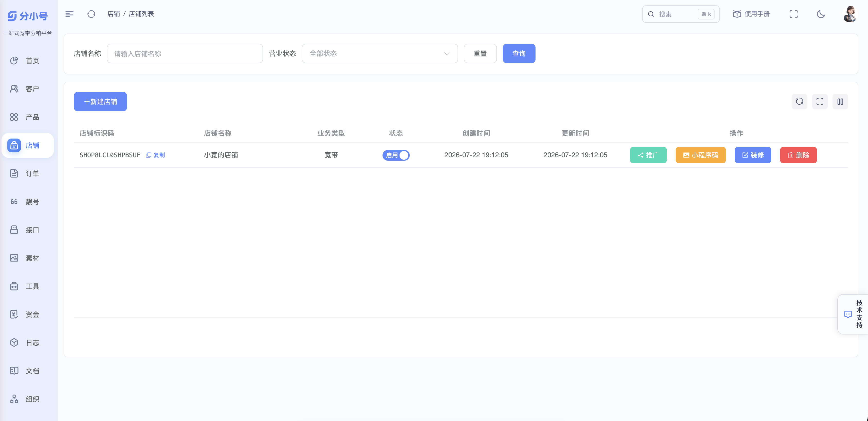This screenshot has height=421, width=868.
Task: Enter fullscreen via top bar icon
Action: point(793,14)
